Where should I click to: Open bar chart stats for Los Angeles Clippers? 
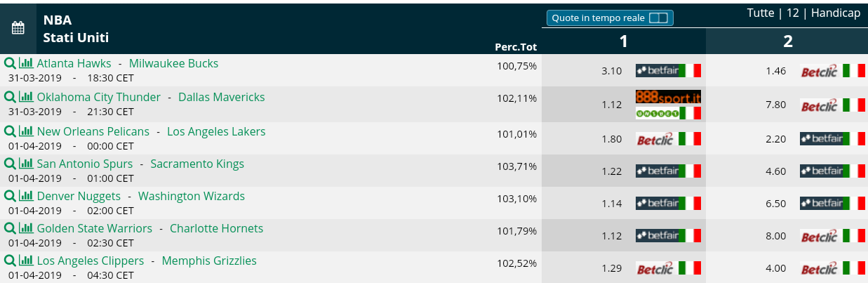[26, 261]
